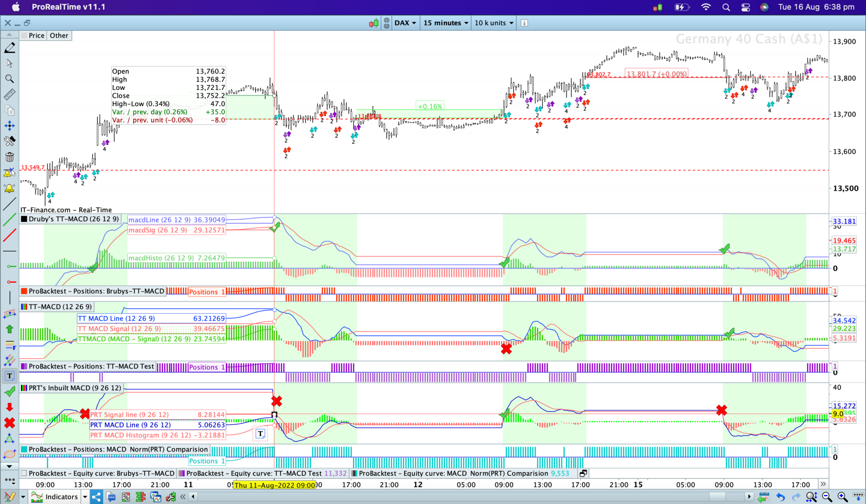Expand the Indicators dropdown arrow

pos(85,497)
